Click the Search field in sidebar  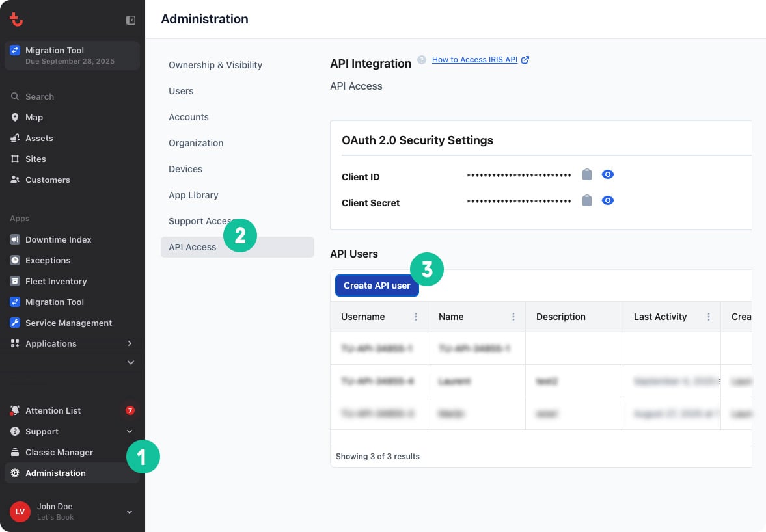pyautogui.click(x=39, y=96)
